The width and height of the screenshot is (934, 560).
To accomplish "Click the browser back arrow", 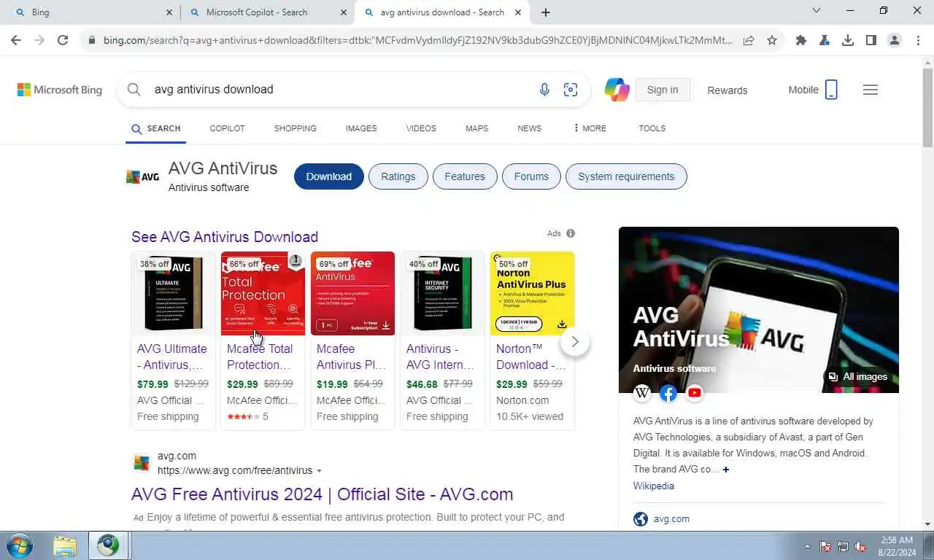I will (x=18, y=41).
